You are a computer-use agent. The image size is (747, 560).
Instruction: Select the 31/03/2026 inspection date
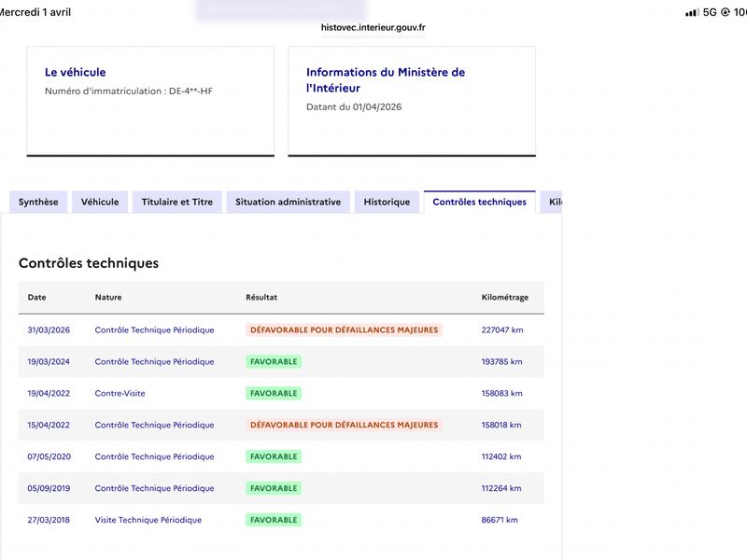[49, 329]
